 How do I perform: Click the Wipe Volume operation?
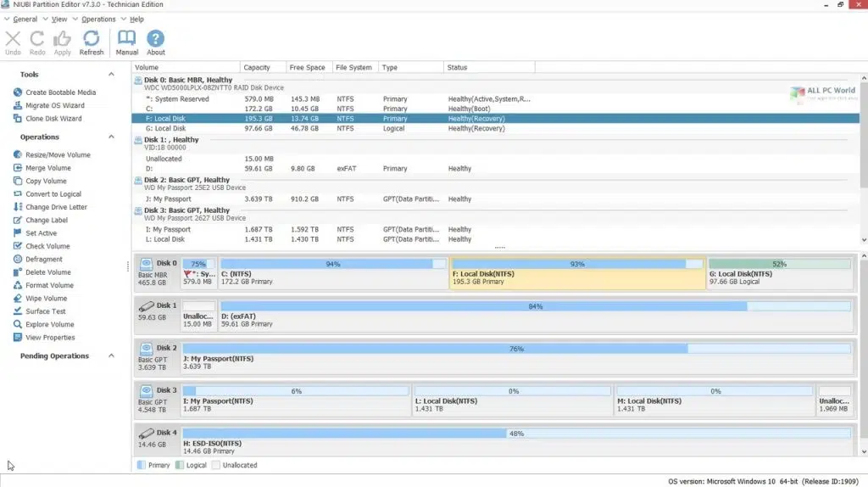pos(46,299)
